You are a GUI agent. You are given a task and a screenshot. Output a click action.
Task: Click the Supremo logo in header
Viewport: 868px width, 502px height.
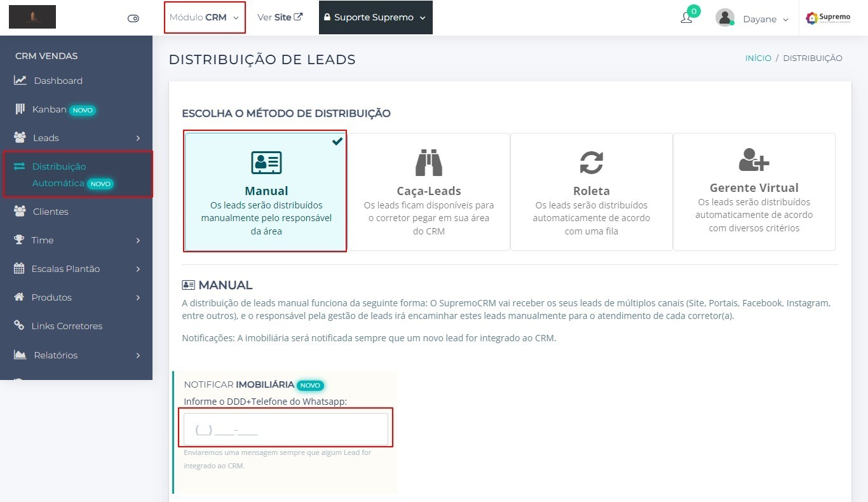coord(828,18)
